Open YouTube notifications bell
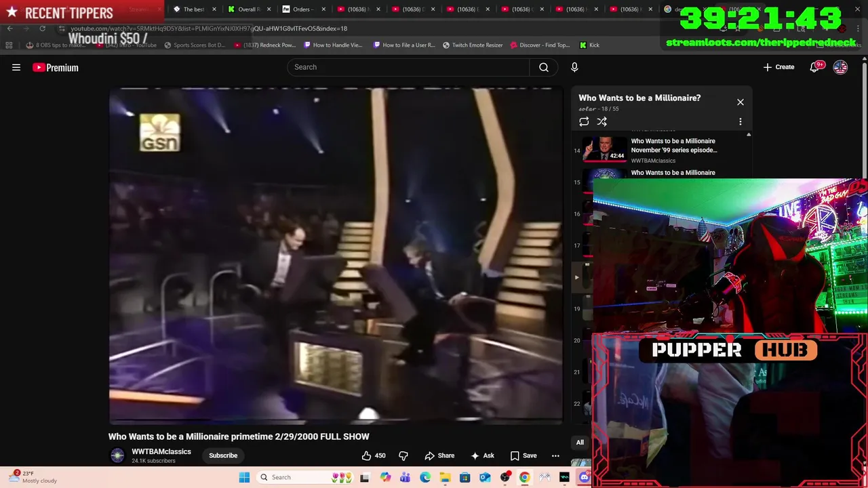 coord(814,67)
